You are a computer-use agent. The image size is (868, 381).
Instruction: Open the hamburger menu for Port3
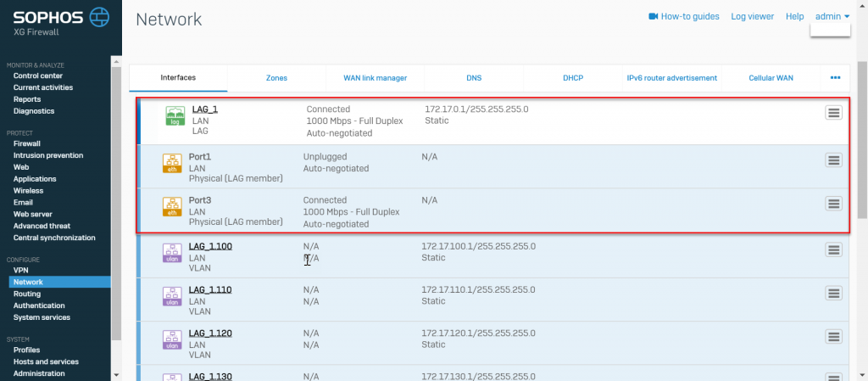click(834, 204)
